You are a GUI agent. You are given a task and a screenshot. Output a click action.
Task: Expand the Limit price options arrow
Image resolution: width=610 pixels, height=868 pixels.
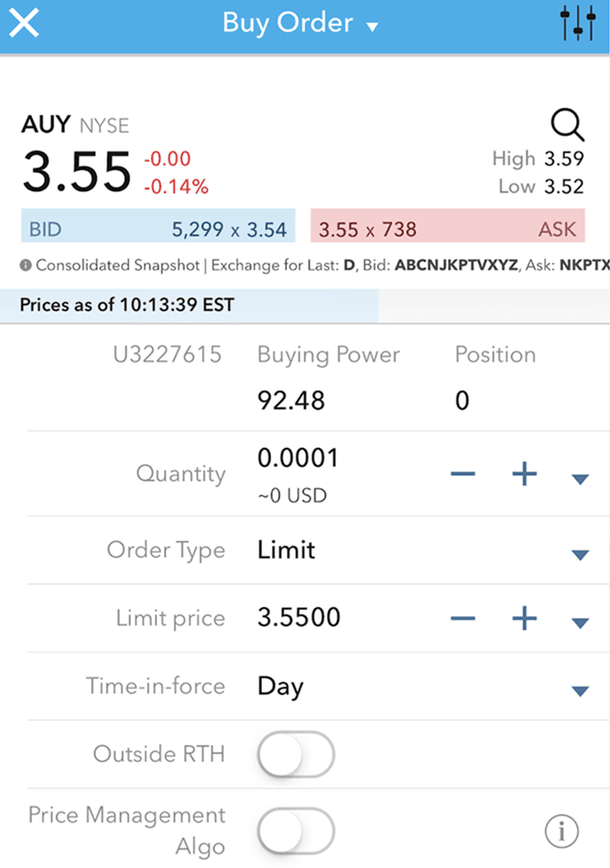pos(579,623)
